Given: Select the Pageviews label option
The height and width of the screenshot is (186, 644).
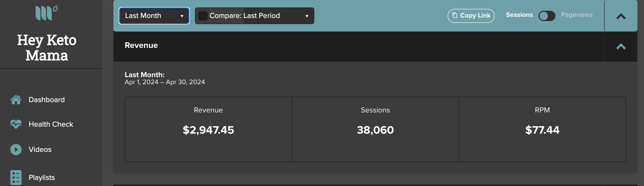Looking at the screenshot, I should point(577,15).
